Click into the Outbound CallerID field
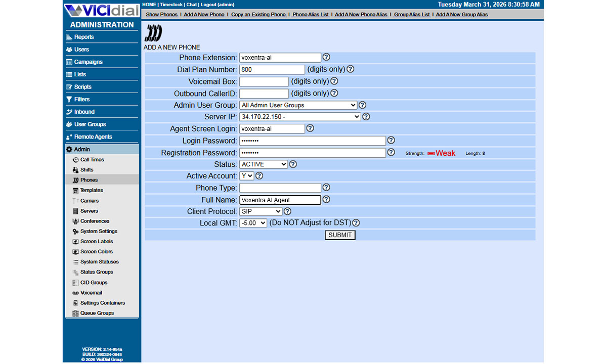Image resolution: width=607 pixels, height=364 pixels. coord(264,94)
